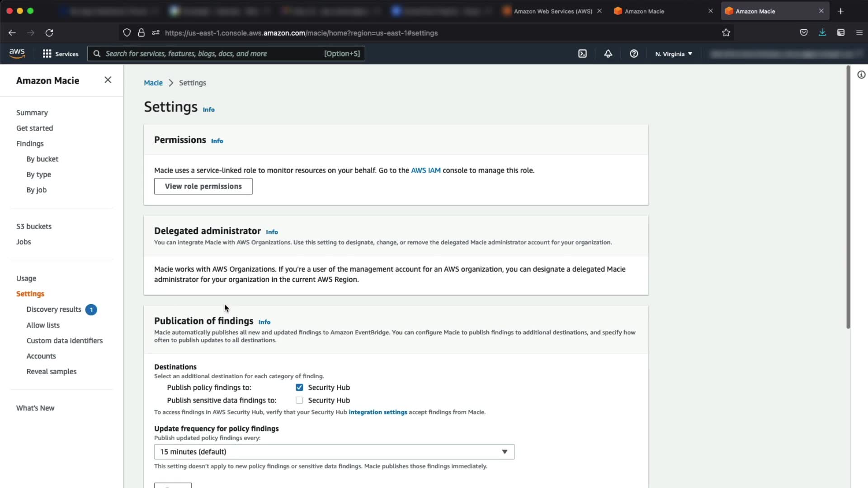This screenshot has width=868, height=488.
Task: Open the Services grid menu
Action: tap(60, 54)
